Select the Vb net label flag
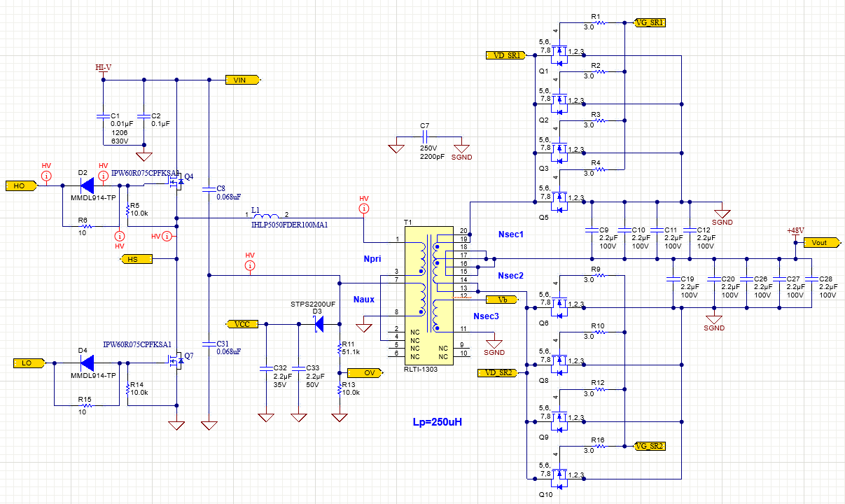The image size is (845, 504). click(503, 299)
